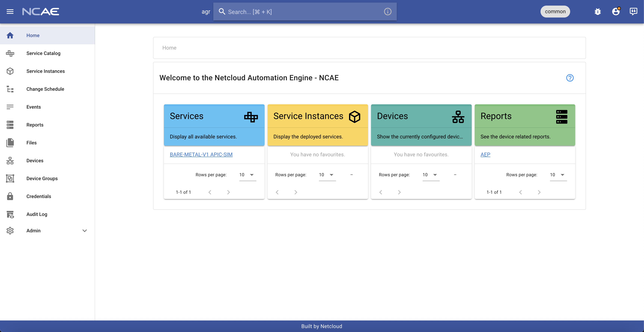
Task: Select Change Schedule in sidebar
Action: pos(45,89)
